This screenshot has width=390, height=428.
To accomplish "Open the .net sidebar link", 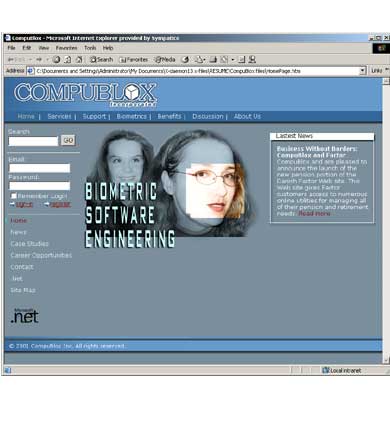I will pos(17,279).
